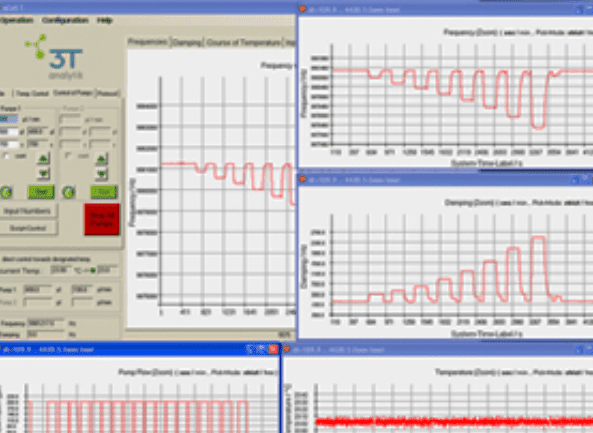The image size is (593, 433).
Task: Click the Frequency zoom window title icon
Action: (302, 9)
